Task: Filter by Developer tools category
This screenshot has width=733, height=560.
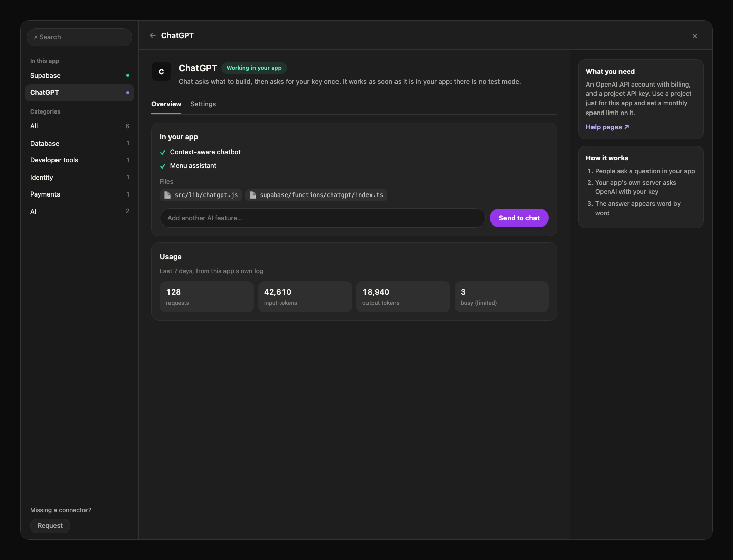Action: click(x=79, y=160)
